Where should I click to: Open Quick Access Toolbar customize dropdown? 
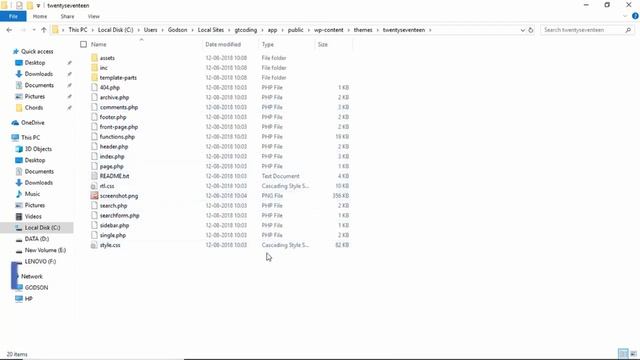point(38,6)
